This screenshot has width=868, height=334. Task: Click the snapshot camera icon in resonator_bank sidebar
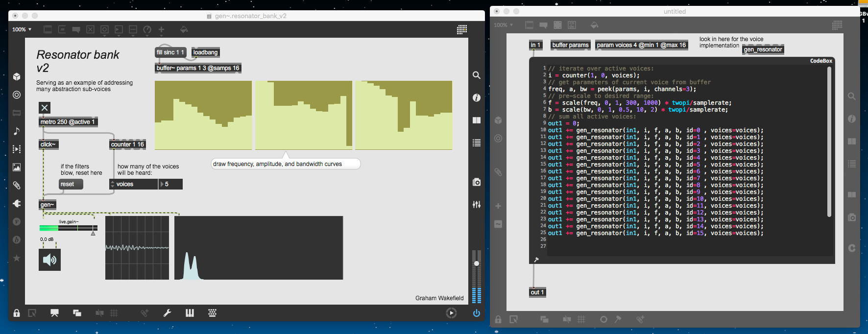click(476, 182)
